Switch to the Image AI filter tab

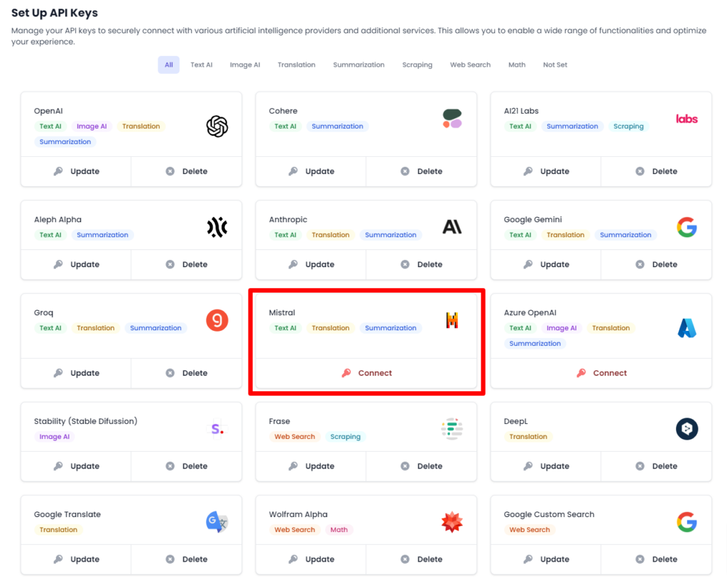click(245, 65)
